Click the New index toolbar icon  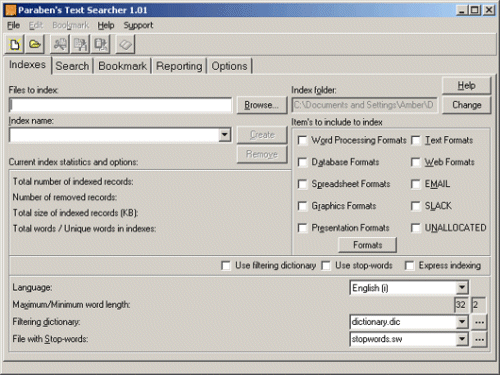[14, 44]
